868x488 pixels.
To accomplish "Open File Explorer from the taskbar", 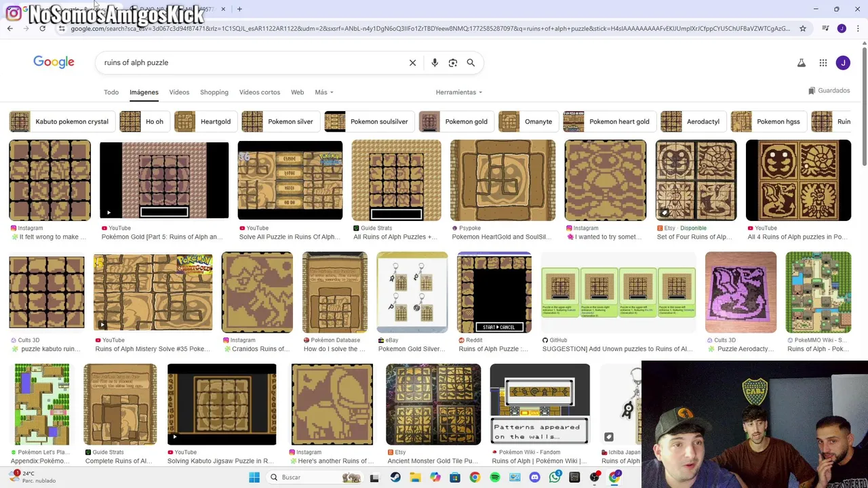I will 415,477.
